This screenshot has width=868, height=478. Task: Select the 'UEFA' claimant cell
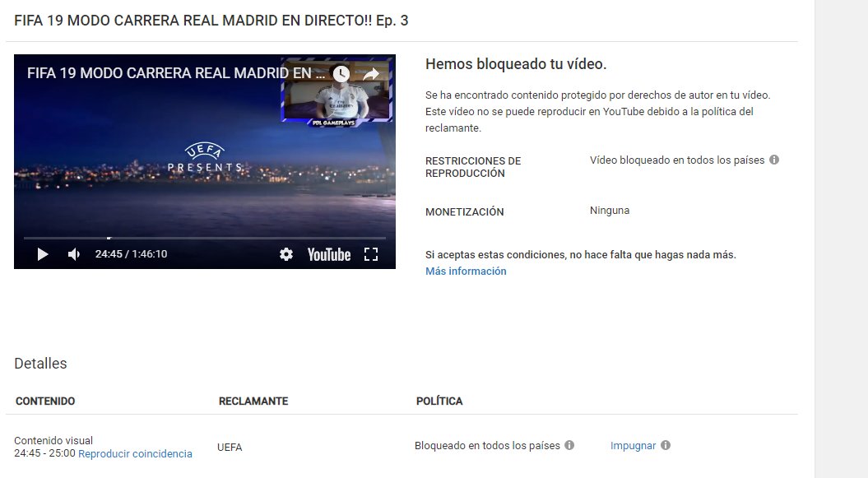click(230, 447)
